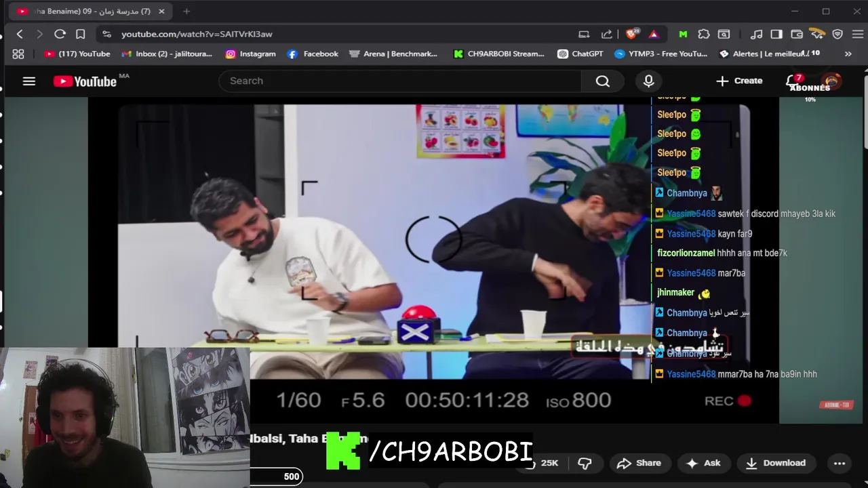Open the browser hamburger main menu

click(857, 34)
